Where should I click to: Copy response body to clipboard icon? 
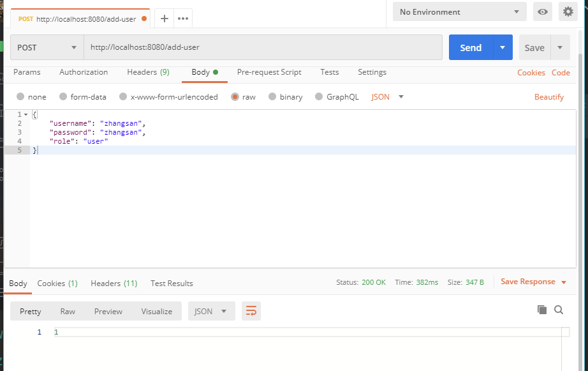542,310
